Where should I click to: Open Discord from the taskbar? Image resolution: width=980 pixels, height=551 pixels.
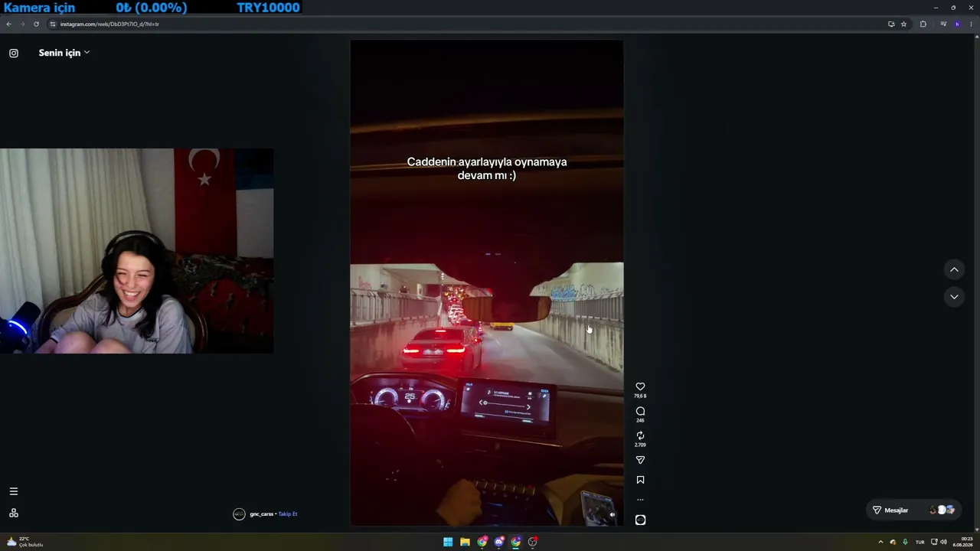pos(499,542)
